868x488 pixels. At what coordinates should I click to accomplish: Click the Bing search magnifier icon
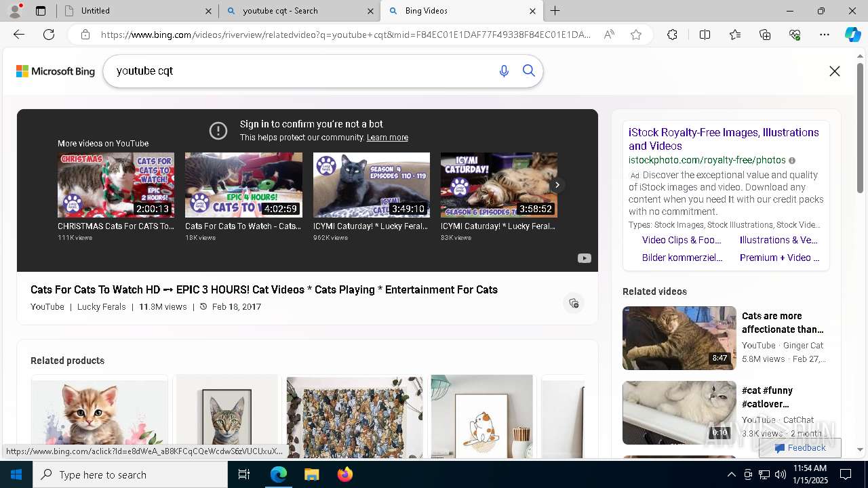529,71
